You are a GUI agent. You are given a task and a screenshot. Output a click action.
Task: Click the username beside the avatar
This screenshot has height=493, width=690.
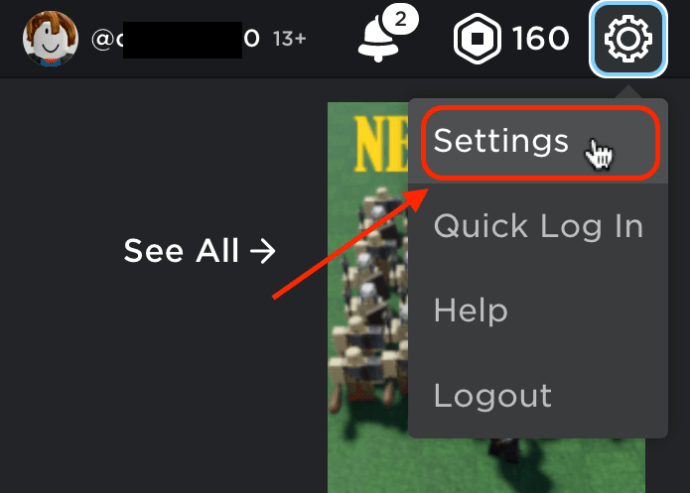click(x=175, y=39)
